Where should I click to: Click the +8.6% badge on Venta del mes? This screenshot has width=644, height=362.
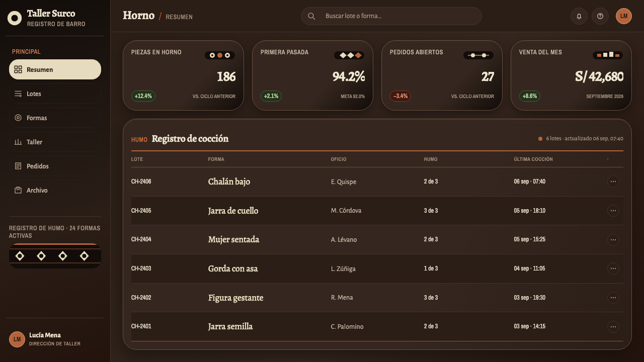pyautogui.click(x=530, y=96)
